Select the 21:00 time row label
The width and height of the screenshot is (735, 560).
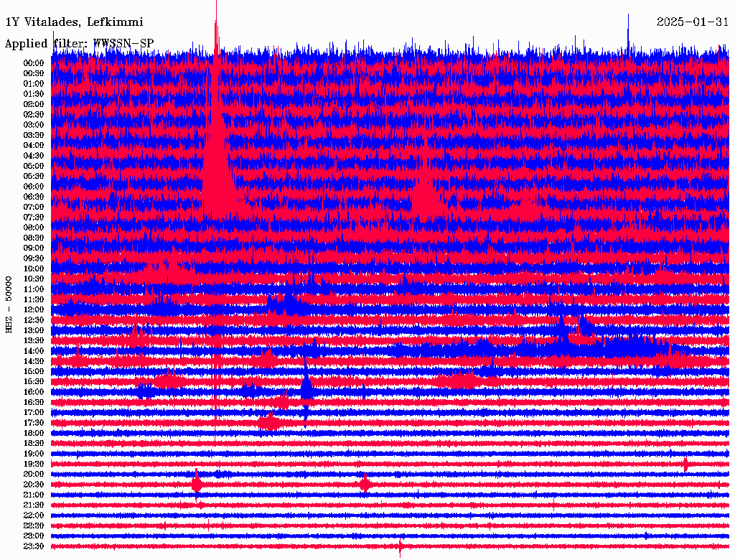pyautogui.click(x=34, y=495)
